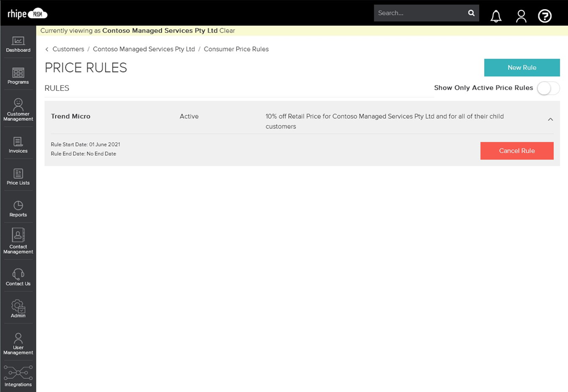Clear the currently viewing as customer
The image size is (568, 392).
pos(227,31)
